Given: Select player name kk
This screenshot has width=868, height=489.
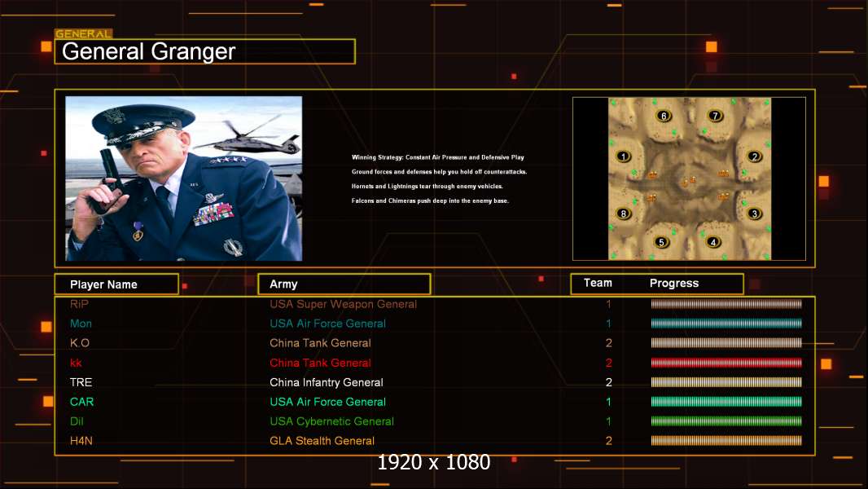Looking at the screenshot, I should (76, 363).
